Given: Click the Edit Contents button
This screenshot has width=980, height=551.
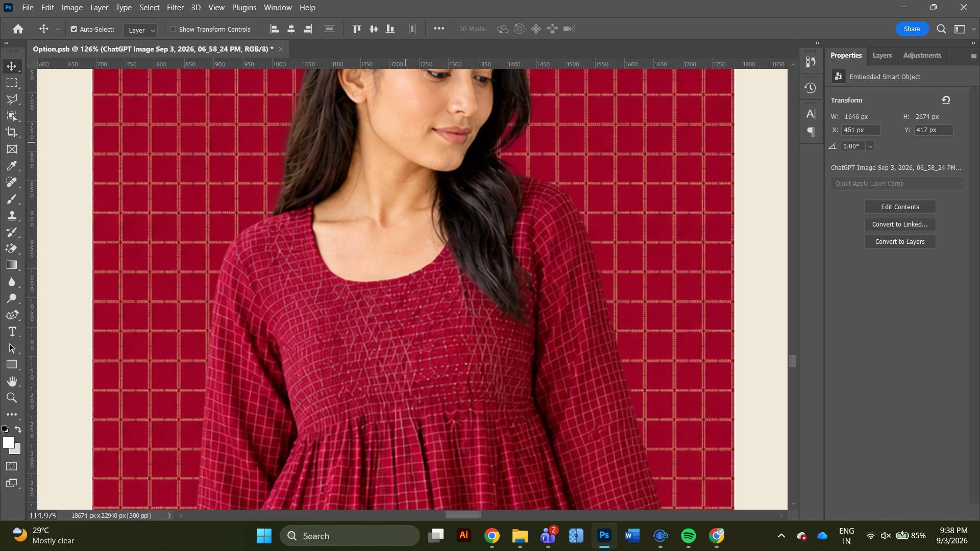Looking at the screenshot, I should click(x=900, y=207).
